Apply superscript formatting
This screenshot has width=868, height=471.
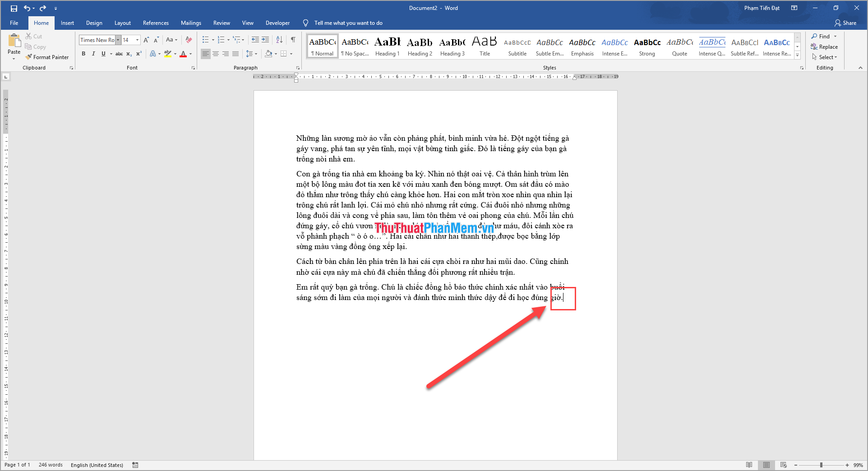coord(139,54)
